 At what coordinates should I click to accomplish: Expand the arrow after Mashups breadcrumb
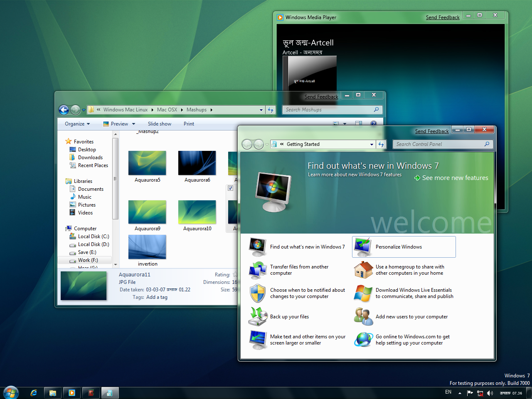[x=211, y=110]
